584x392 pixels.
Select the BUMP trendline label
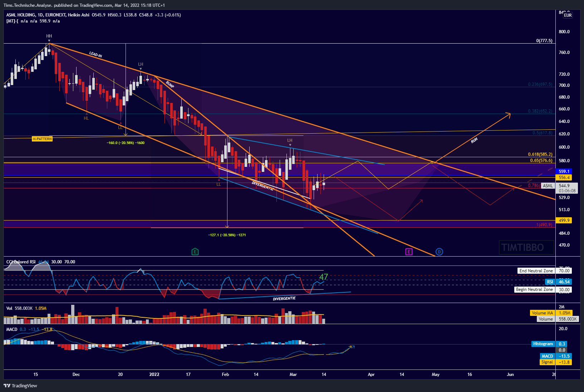click(170, 84)
